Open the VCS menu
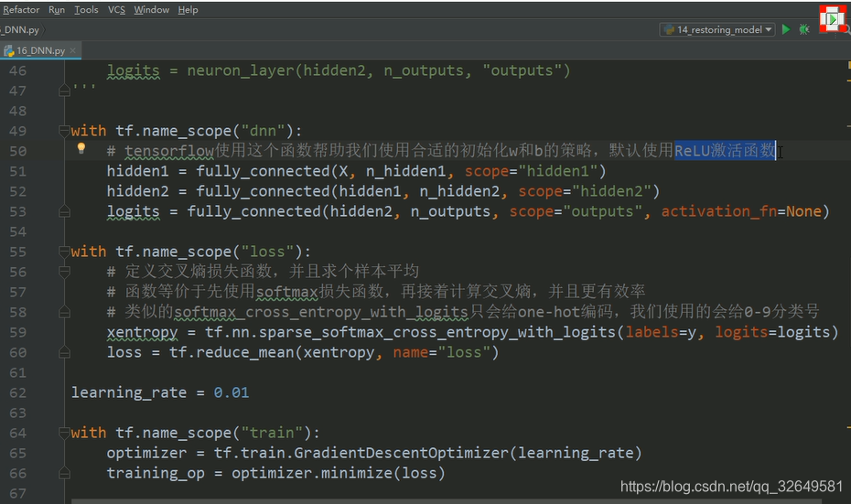Image resolution: width=851 pixels, height=504 pixels. click(x=116, y=10)
